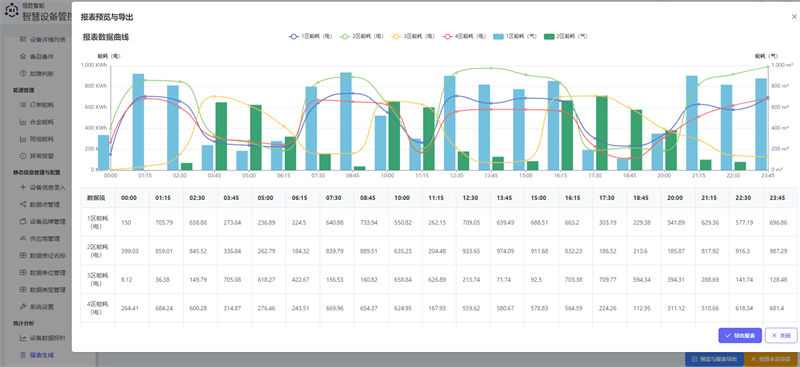Toggle the 1区能耗(电) blue line legend

pyautogui.click(x=311, y=36)
